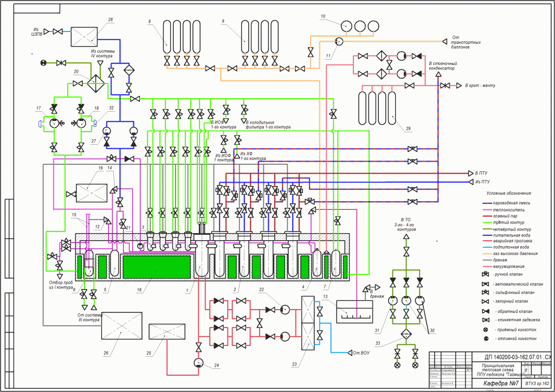555x392 pixels.
Task: Click the callout number 9
Action: pyautogui.click(x=223, y=22)
